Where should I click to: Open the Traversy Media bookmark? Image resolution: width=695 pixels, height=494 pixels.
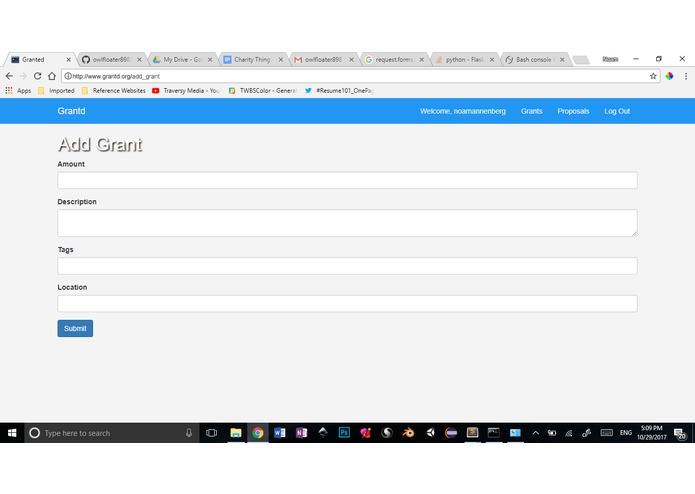coord(186,90)
